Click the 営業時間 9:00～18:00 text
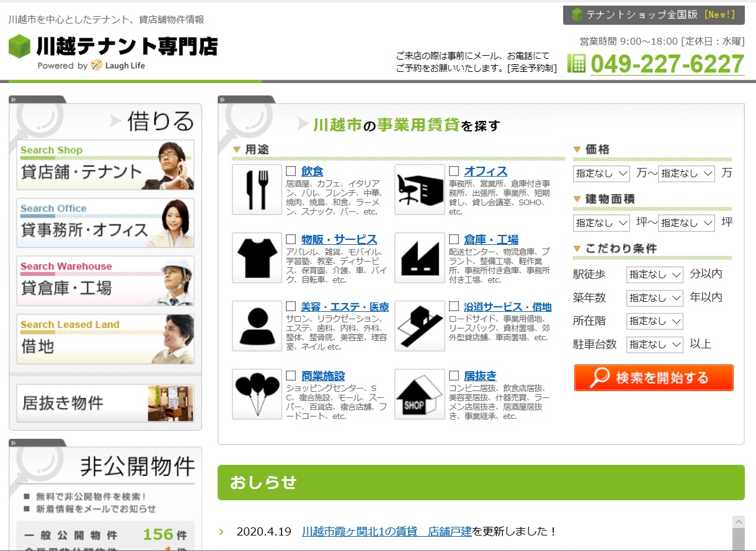Viewport: 756px width, 551px height. click(x=629, y=42)
